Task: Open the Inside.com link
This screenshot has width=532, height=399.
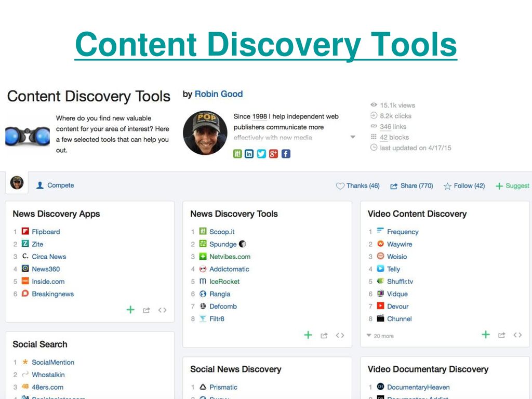Action: tap(48, 282)
